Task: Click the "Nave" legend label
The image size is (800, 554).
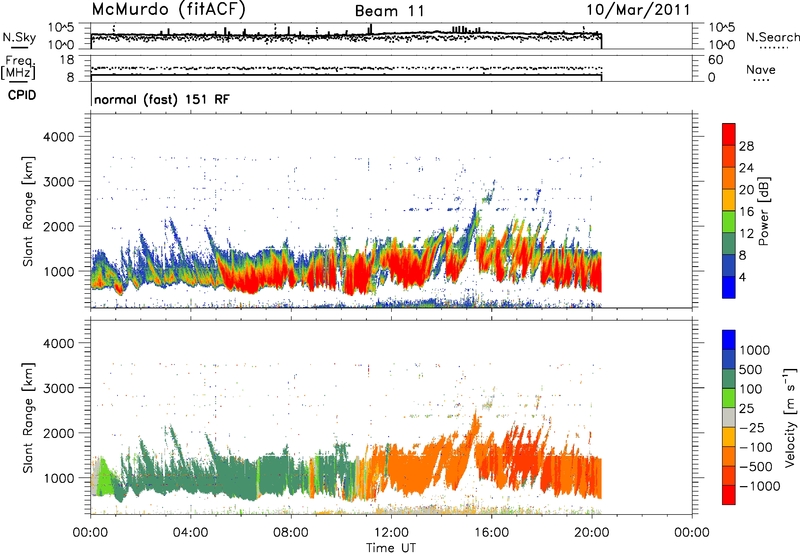Action: coord(760,69)
